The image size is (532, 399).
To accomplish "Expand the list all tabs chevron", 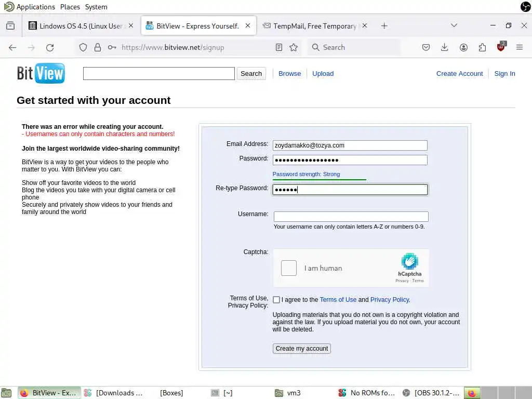I will point(454,26).
